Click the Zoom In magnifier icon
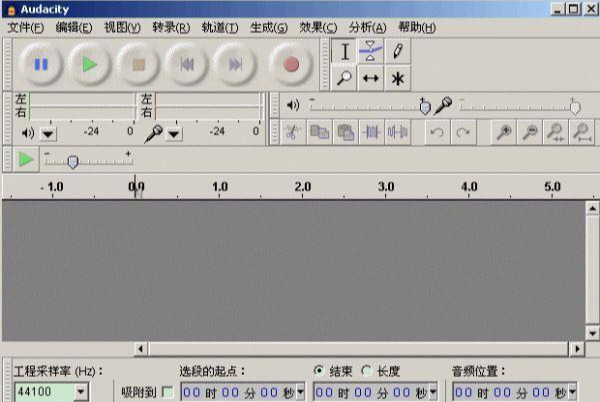 point(504,132)
